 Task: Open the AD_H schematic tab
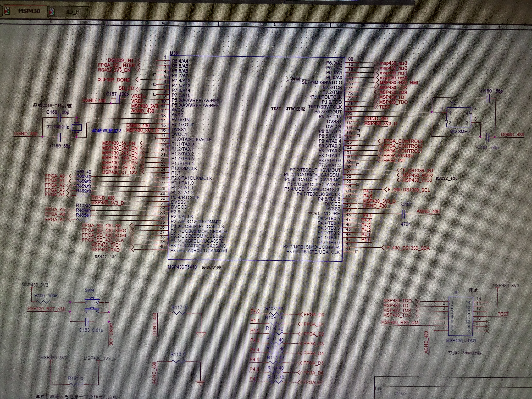click(73, 12)
